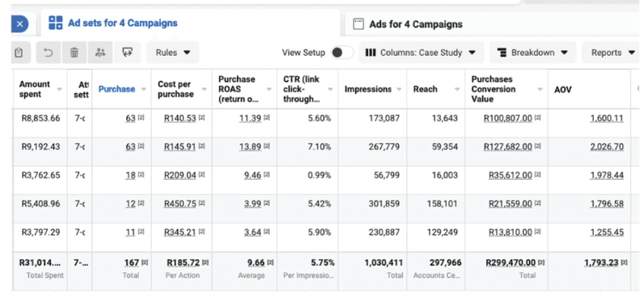Close selection with the X button
The image size is (644, 302).
[19, 23]
